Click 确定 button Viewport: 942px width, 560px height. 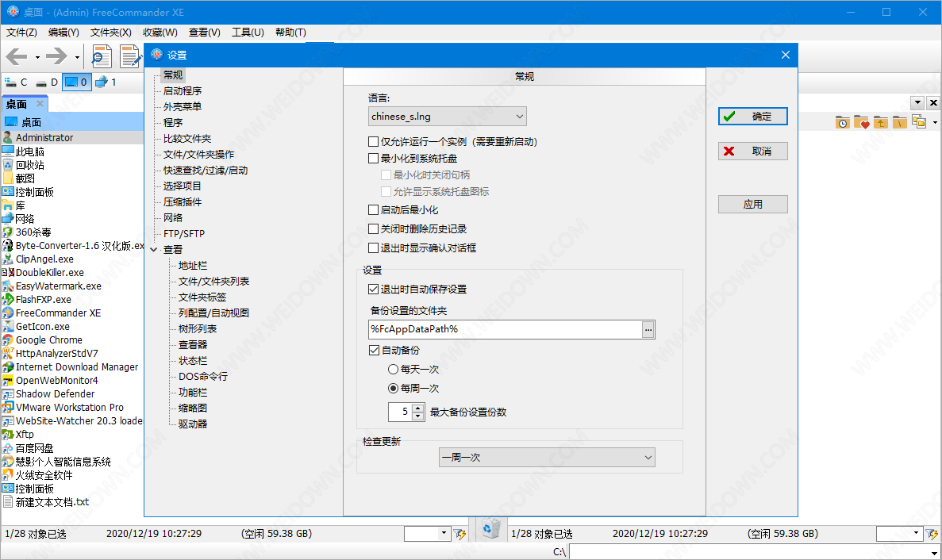tap(753, 117)
